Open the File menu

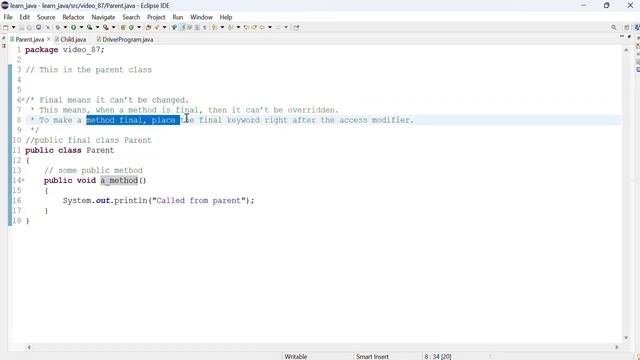pyautogui.click(x=8, y=17)
